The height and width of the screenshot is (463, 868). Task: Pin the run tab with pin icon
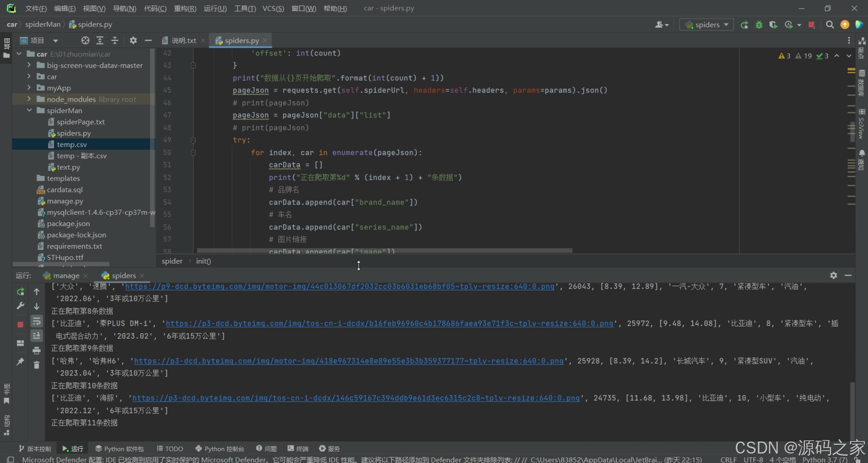[x=20, y=362]
